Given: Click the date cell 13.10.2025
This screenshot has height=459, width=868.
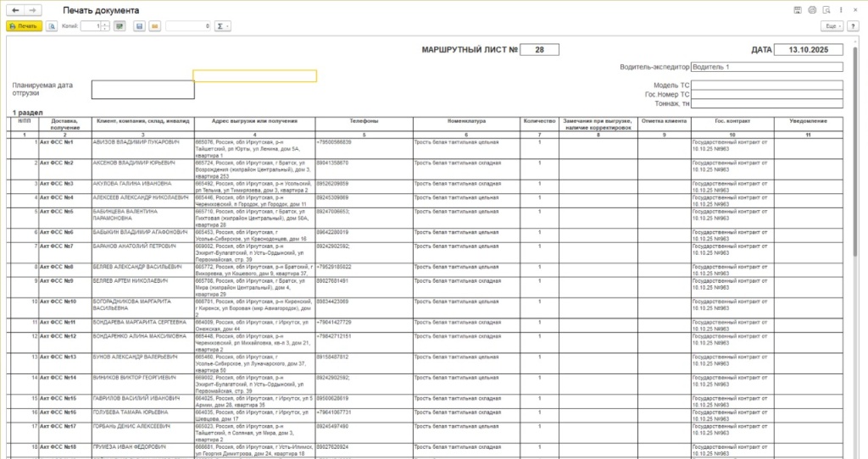Looking at the screenshot, I should [809, 50].
